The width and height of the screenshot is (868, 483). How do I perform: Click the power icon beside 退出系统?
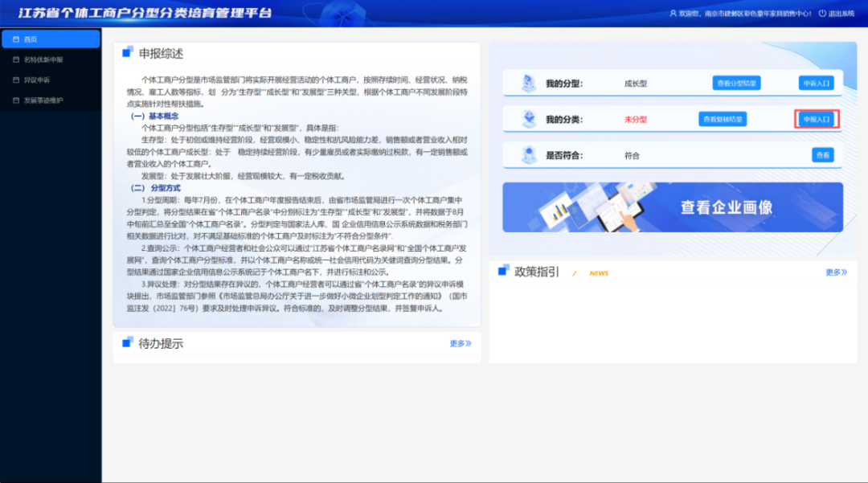pos(821,14)
